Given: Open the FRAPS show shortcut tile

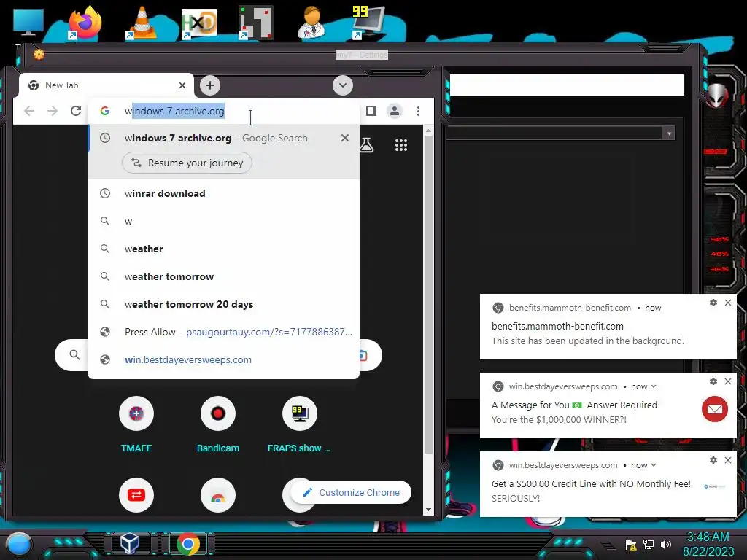Looking at the screenshot, I should pos(299,424).
